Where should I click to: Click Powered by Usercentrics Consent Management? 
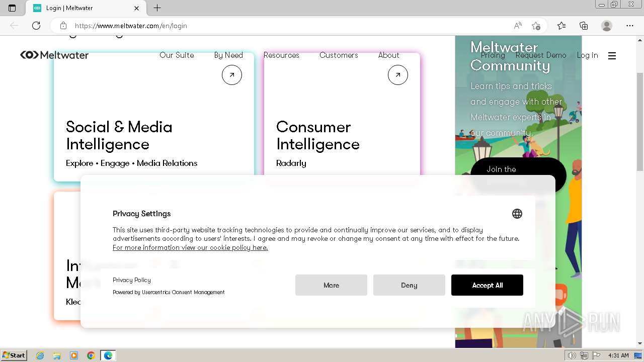pyautogui.click(x=169, y=292)
